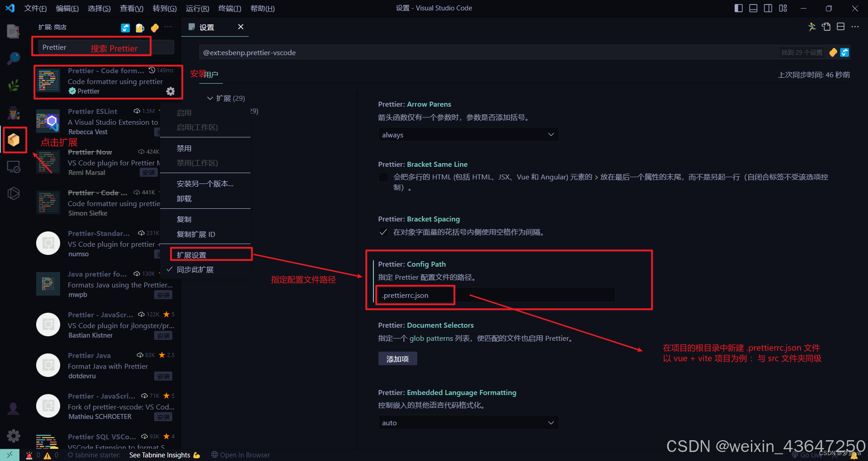Select 禁用 in the context menu
Image resolution: width=868 pixels, height=461 pixels.
[206, 148]
